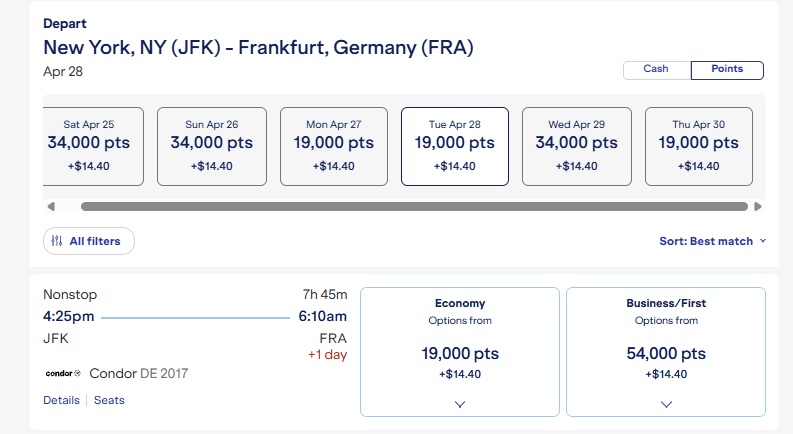
Task: Expand the Business/First fare chevron
Action: [666, 403]
